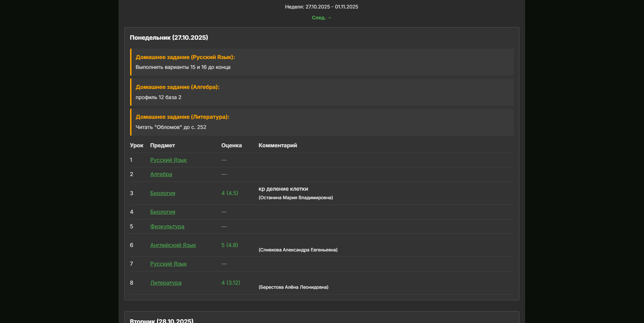Click the Биология grade 4 (4.5)
Image resolution: width=644 pixels, height=323 pixels.
pyautogui.click(x=230, y=193)
